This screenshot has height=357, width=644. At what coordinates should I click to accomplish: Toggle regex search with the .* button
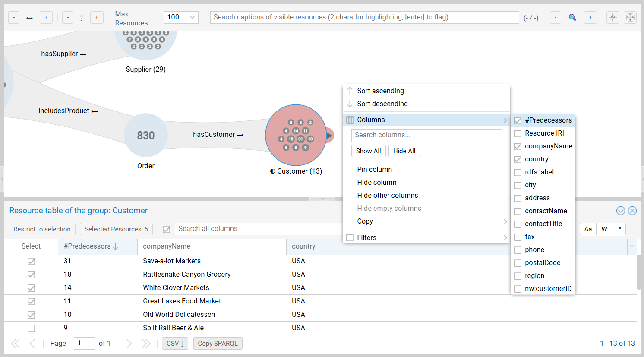[x=619, y=229]
